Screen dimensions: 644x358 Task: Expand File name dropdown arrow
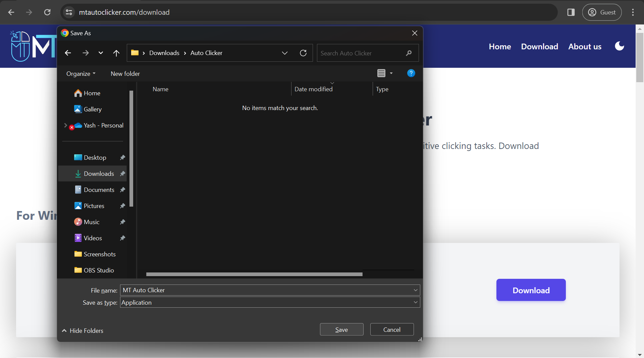416,290
